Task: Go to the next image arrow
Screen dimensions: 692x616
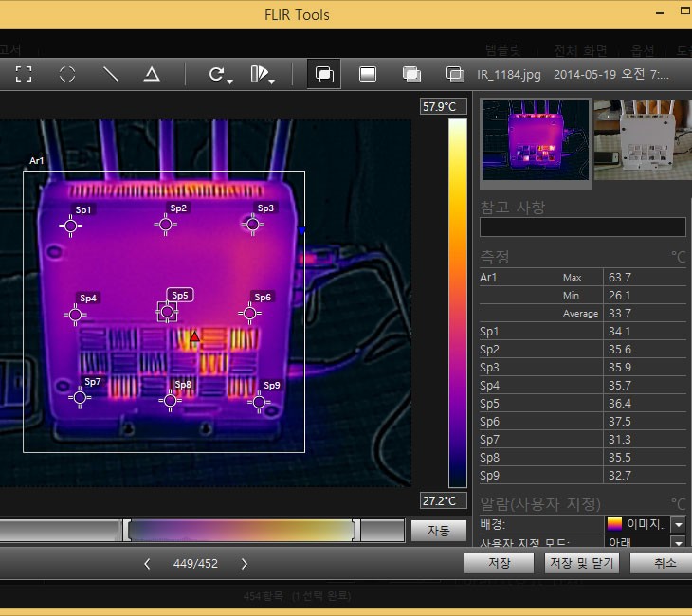Action: (244, 564)
